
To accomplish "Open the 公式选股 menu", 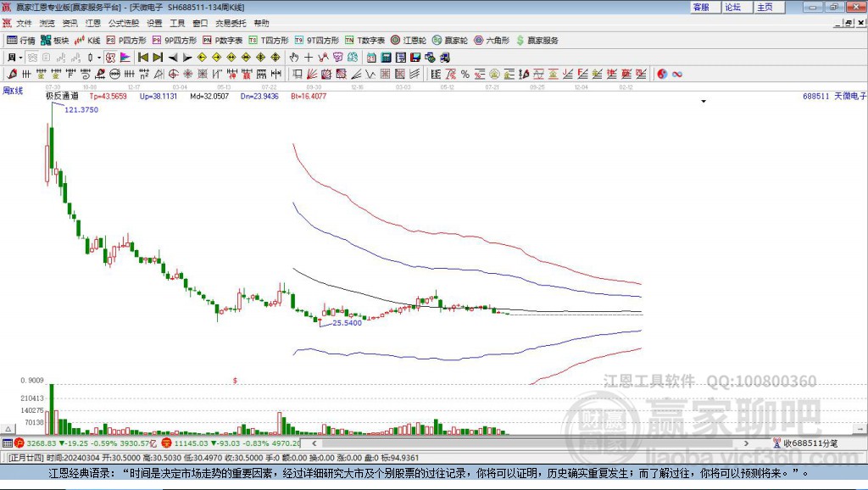I will click(124, 23).
